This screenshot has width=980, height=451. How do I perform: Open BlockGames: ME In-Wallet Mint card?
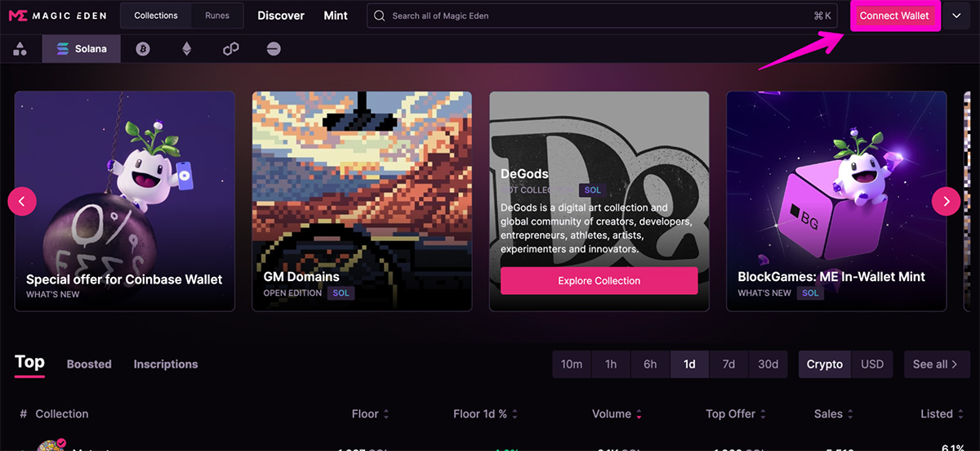836,201
